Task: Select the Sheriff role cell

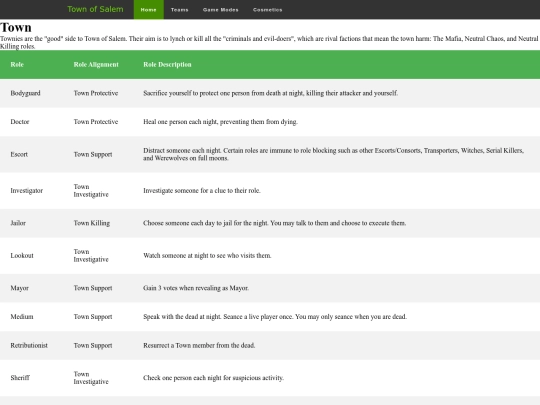Action: point(20,378)
